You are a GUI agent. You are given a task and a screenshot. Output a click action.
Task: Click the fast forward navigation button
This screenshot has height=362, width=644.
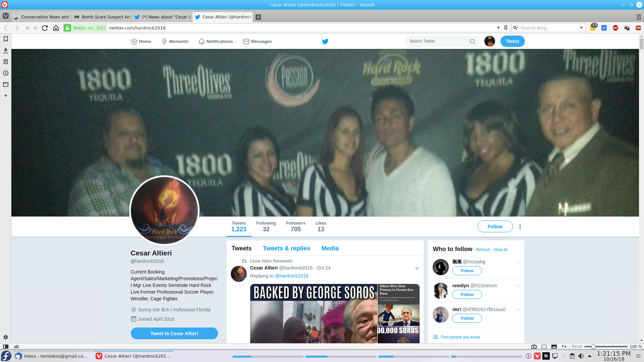35,28
